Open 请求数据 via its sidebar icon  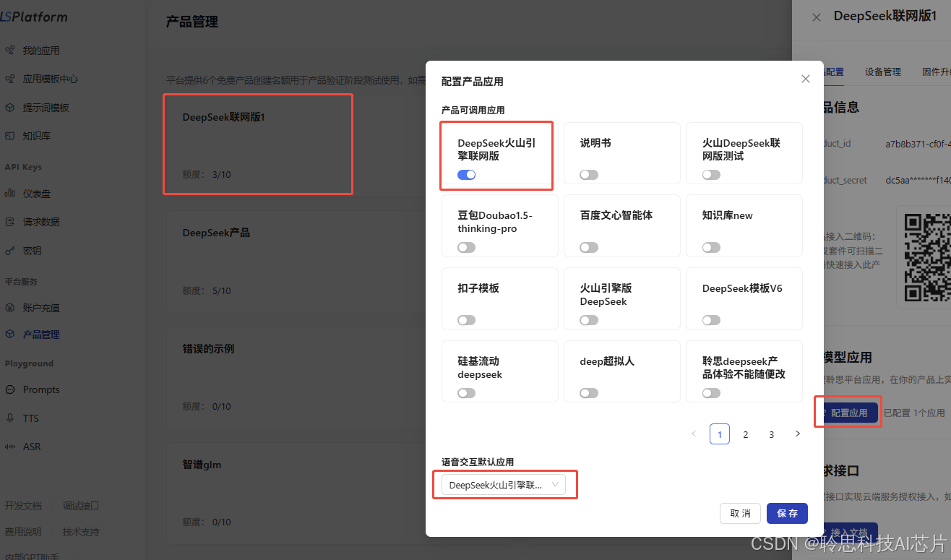point(10,222)
